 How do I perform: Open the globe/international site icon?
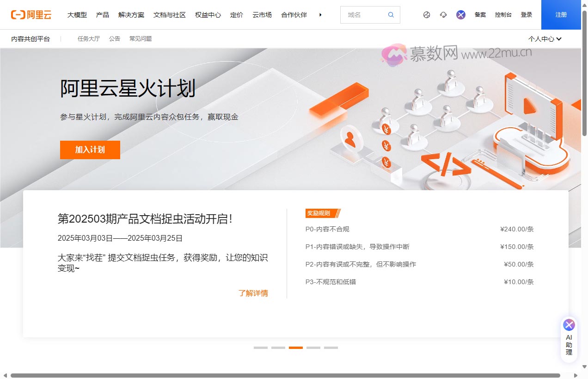coord(427,15)
